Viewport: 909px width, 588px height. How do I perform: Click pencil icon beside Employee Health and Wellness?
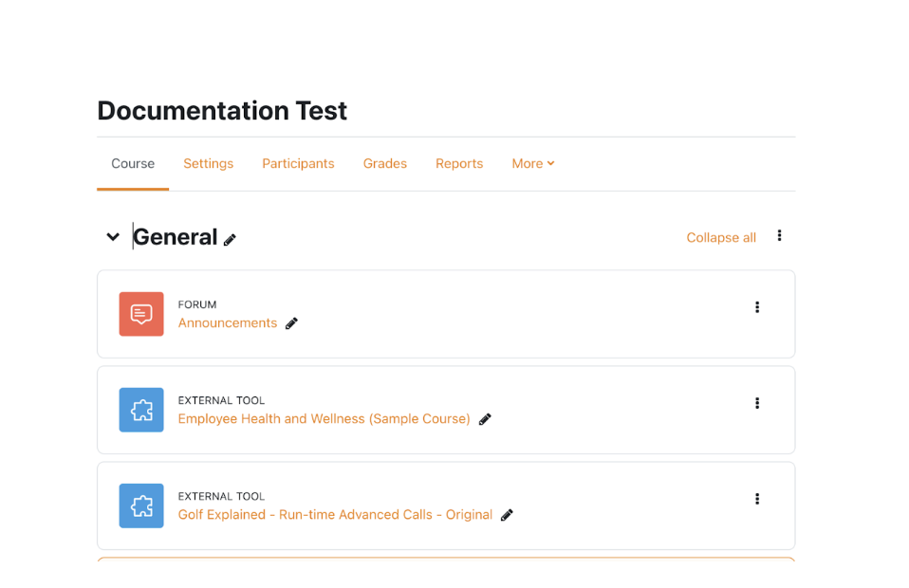pos(485,419)
